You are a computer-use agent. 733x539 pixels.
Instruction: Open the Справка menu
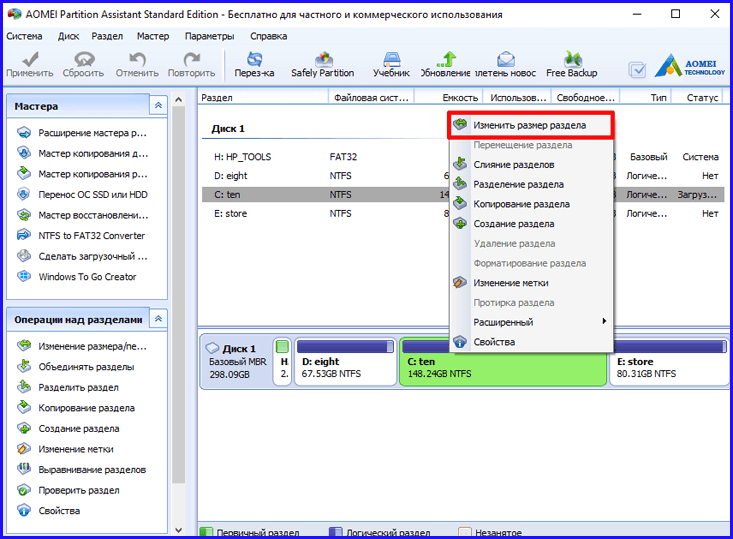point(268,36)
